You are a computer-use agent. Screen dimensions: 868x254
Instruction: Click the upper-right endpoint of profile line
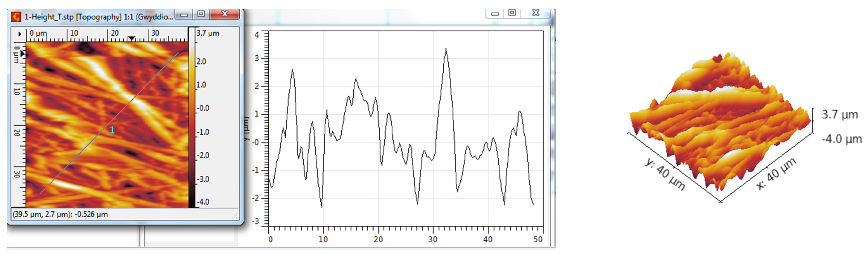tap(178, 53)
